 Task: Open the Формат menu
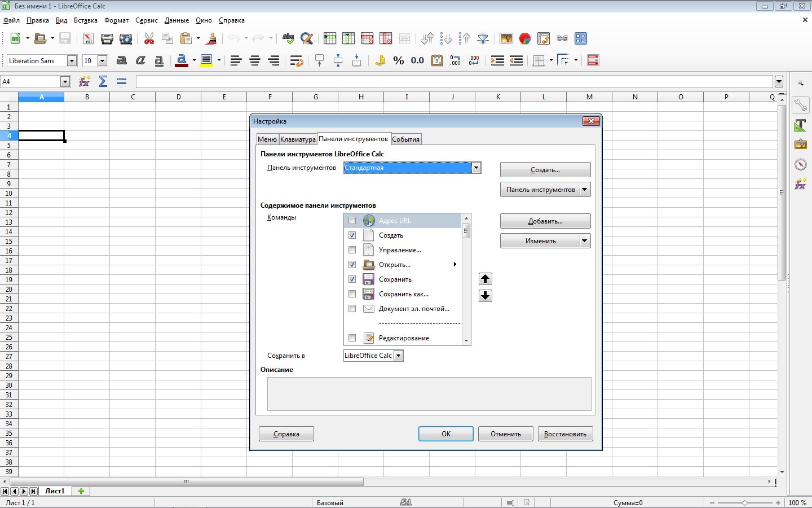pos(116,20)
